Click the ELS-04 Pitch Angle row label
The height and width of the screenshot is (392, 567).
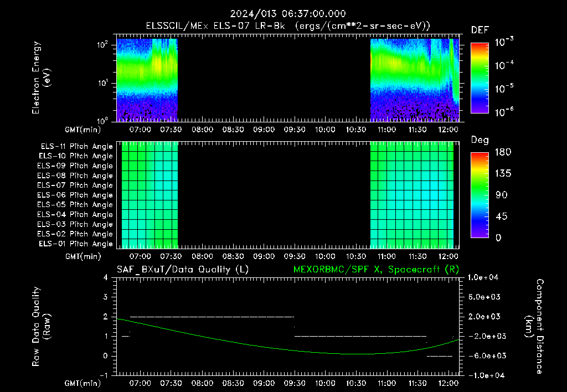tap(75, 214)
